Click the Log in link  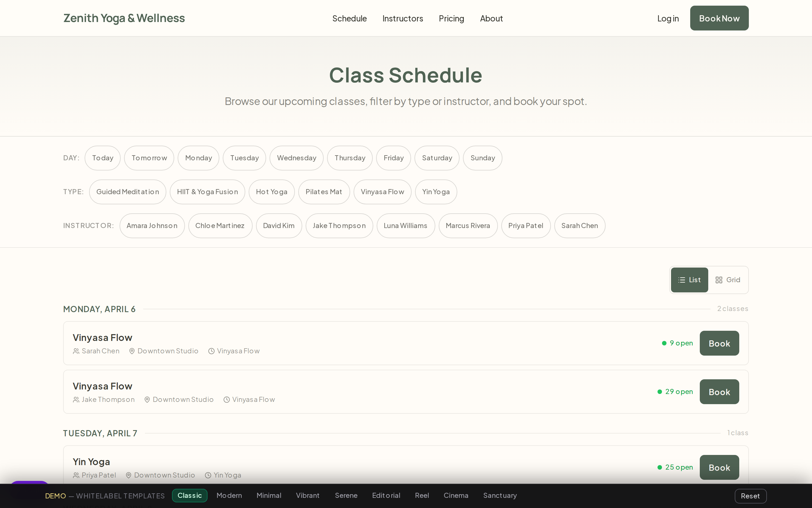tap(668, 18)
